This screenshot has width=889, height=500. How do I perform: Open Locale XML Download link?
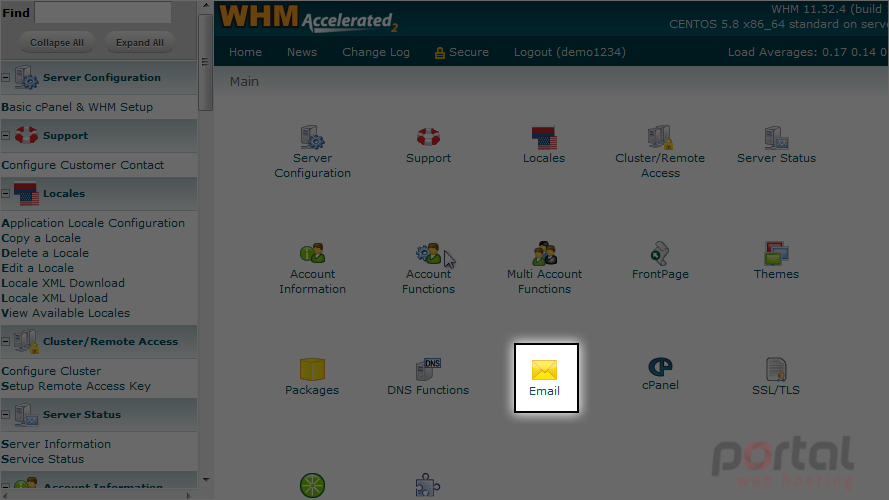63,283
